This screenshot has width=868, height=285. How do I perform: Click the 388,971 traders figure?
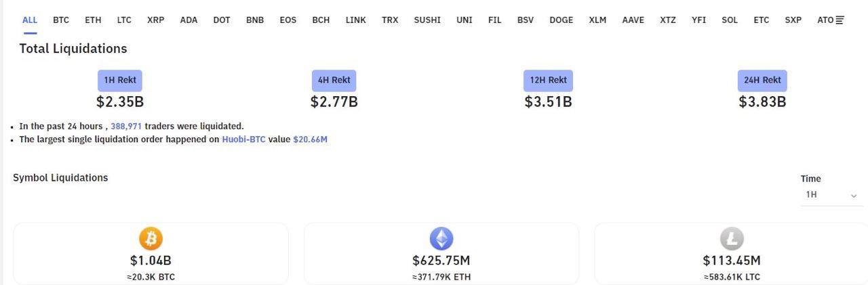click(126, 126)
